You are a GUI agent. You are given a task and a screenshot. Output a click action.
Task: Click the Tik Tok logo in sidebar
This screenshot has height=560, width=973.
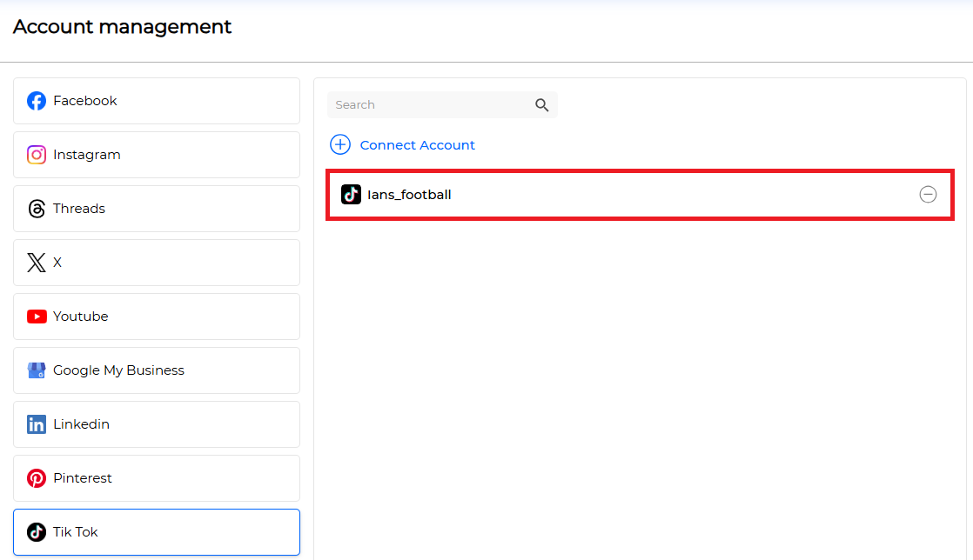(x=37, y=532)
